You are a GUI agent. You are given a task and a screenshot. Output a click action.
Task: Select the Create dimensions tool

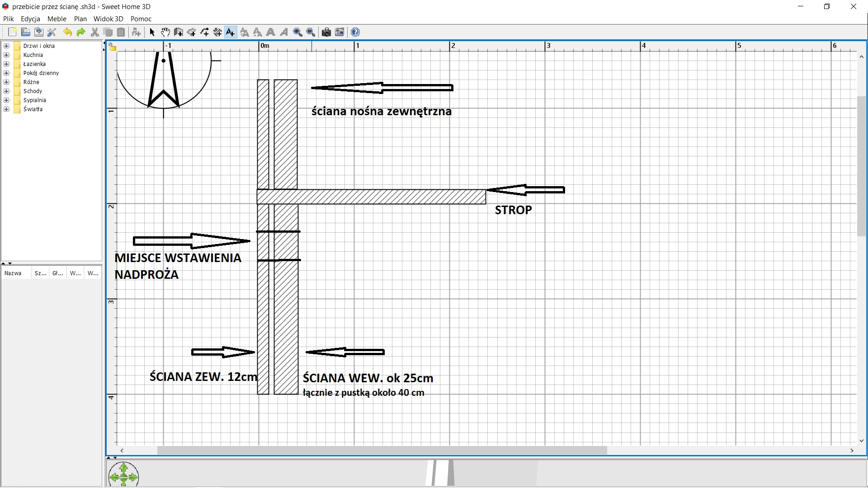(217, 32)
